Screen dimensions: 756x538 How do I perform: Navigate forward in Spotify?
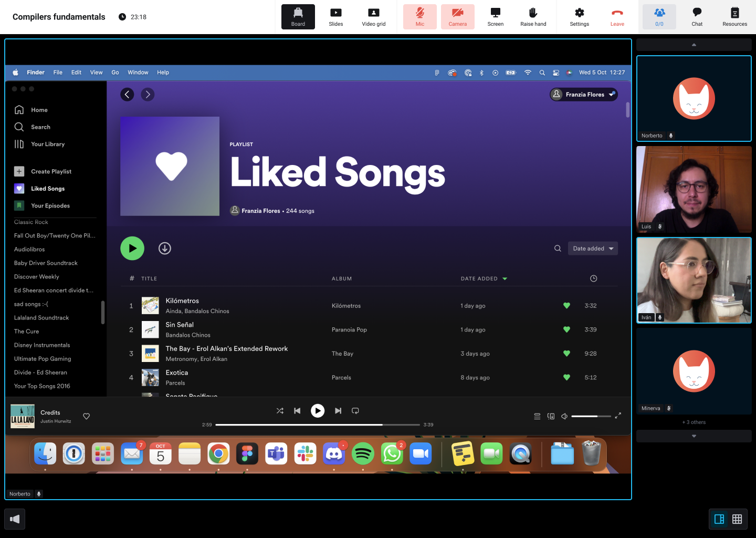tap(148, 95)
